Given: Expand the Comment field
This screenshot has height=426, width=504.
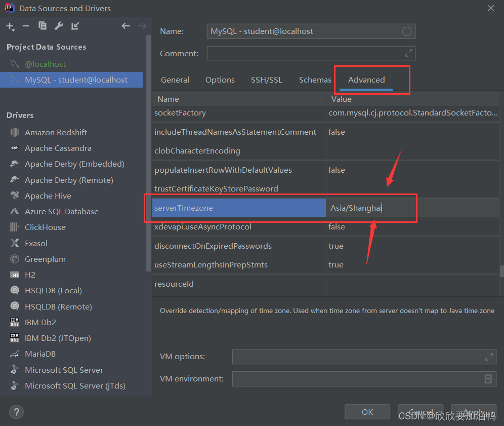Looking at the screenshot, I should (x=408, y=53).
